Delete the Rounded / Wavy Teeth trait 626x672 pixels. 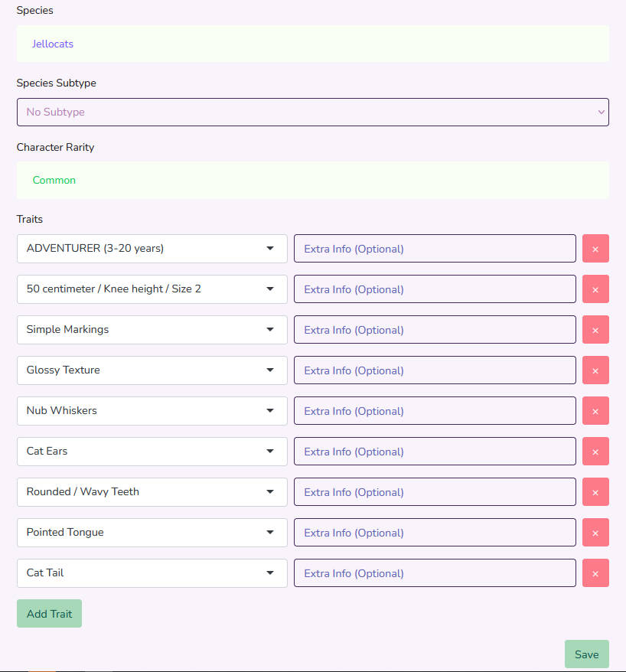pos(595,492)
